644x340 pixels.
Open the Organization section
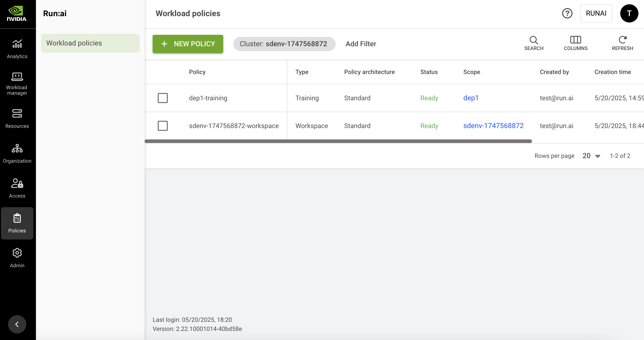17,153
